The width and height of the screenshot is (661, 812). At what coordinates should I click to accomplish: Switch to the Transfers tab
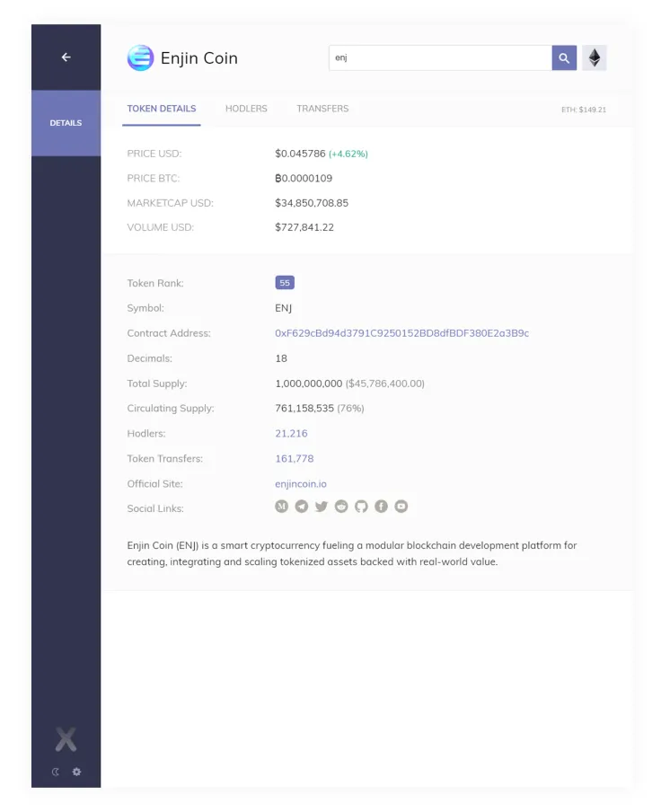(322, 109)
